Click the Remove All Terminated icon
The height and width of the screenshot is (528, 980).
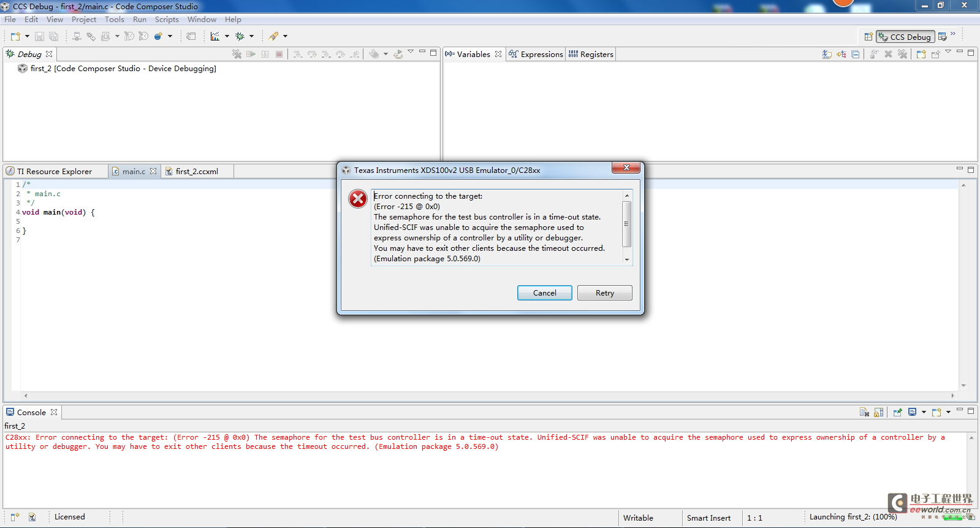[237, 55]
